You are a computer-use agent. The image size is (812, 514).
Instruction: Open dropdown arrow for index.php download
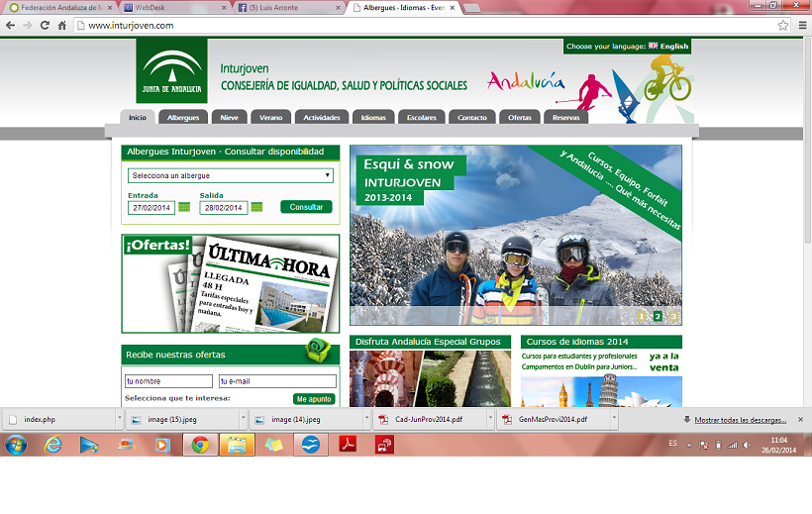pyautogui.click(x=120, y=419)
